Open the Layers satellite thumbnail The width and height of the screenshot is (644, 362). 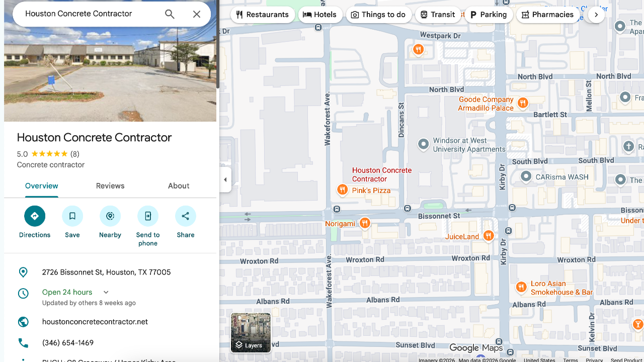pos(251,332)
